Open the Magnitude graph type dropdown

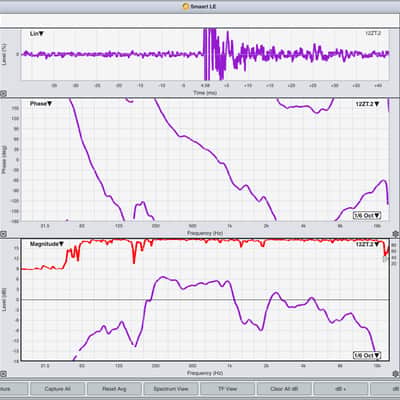pyautogui.click(x=47, y=244)
